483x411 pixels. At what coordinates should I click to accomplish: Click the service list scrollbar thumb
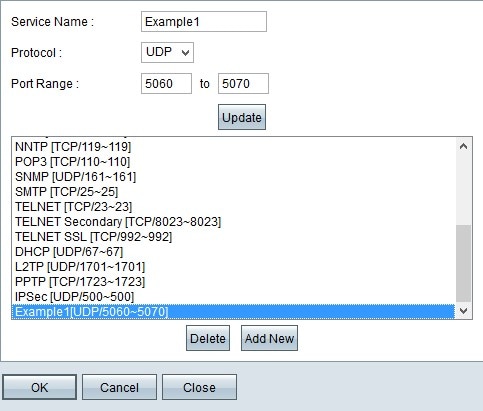pos(463,263)
